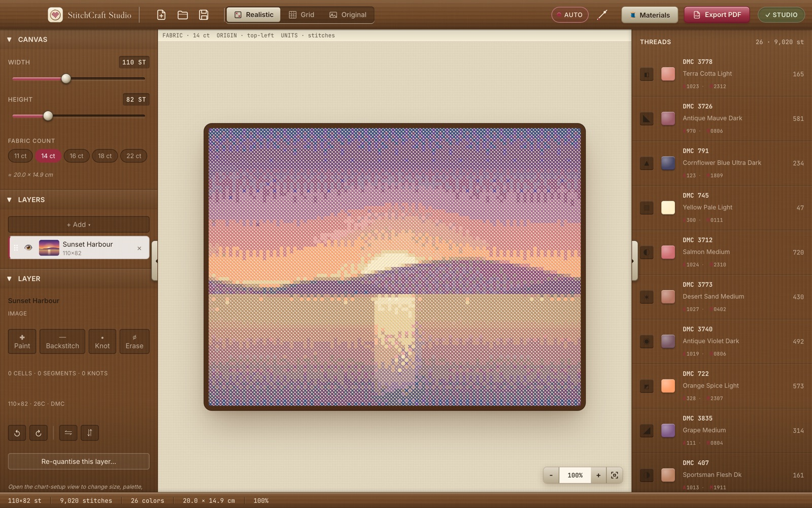
Task: Collapse the right threads panel handle
Action: (634, 261)
